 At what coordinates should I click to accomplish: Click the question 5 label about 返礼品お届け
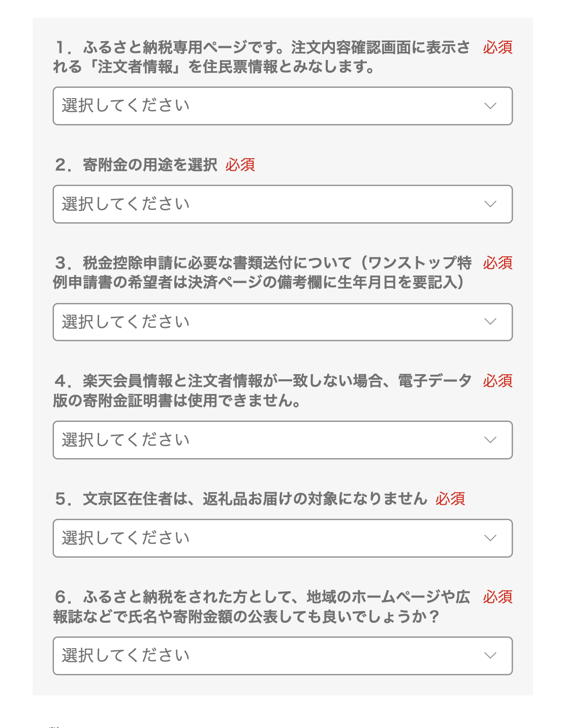[241, 499]
